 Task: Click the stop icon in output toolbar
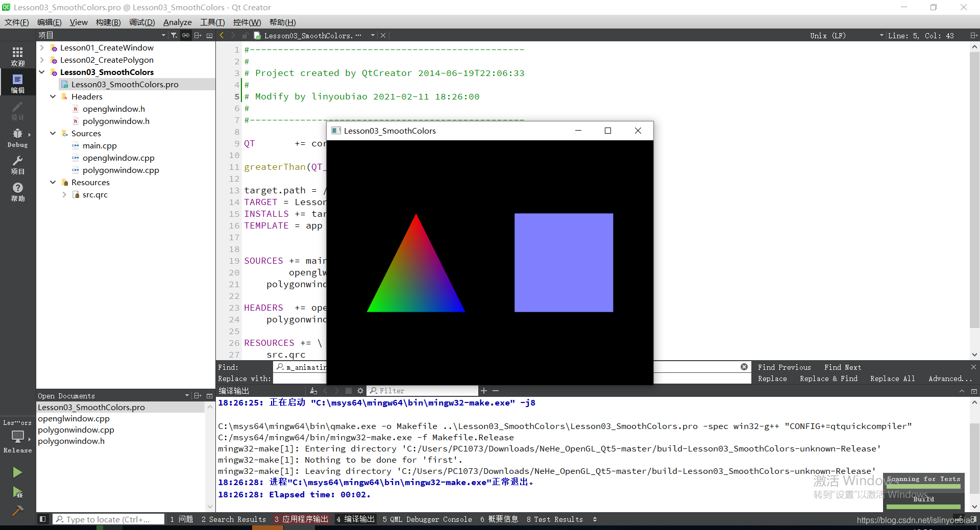349,391
